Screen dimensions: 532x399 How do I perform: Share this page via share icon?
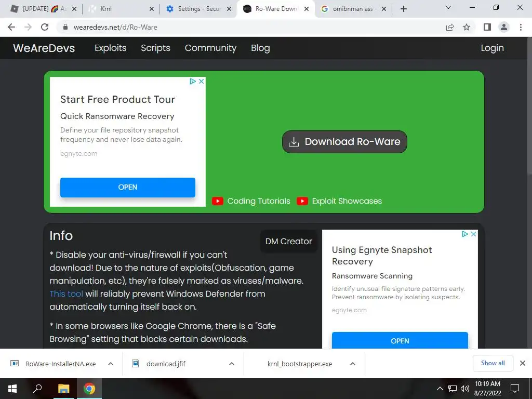tap(450, 27)
